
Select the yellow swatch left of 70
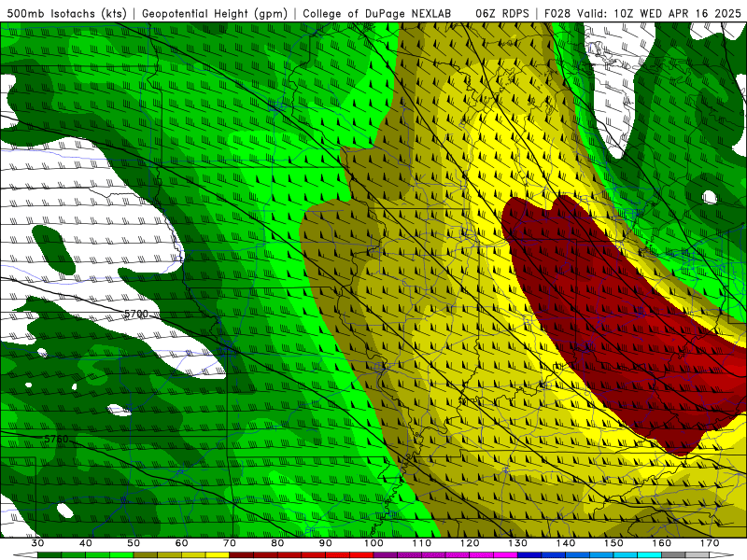point(218,555)
